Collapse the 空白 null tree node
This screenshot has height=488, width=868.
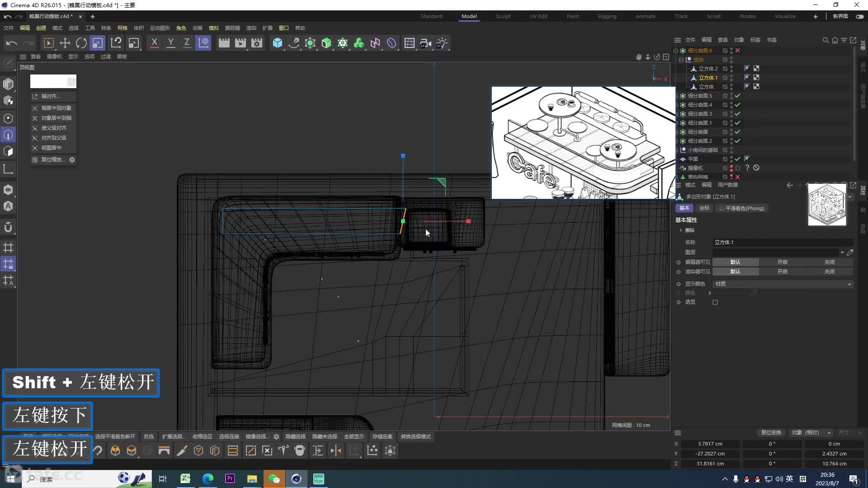681,60
